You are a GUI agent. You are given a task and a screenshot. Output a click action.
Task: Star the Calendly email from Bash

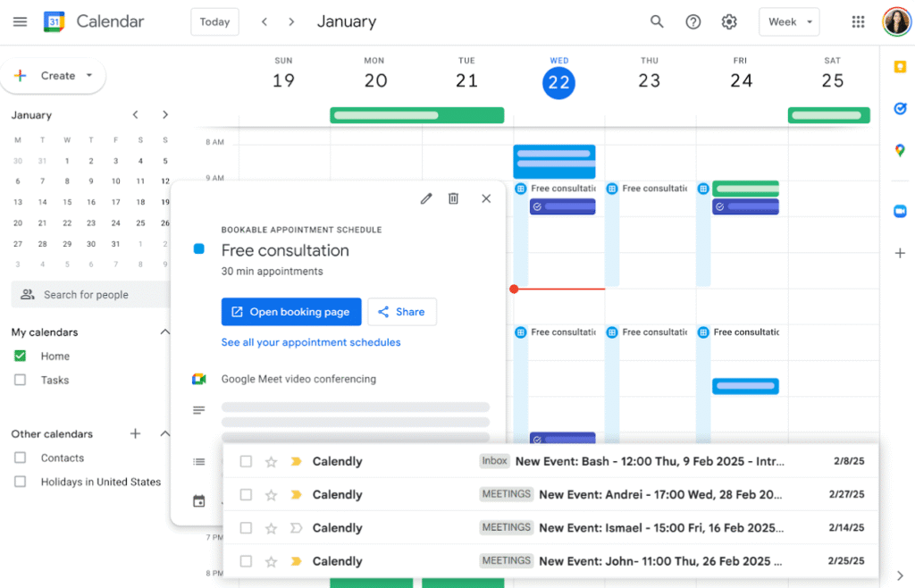click(x=271, y=461)
